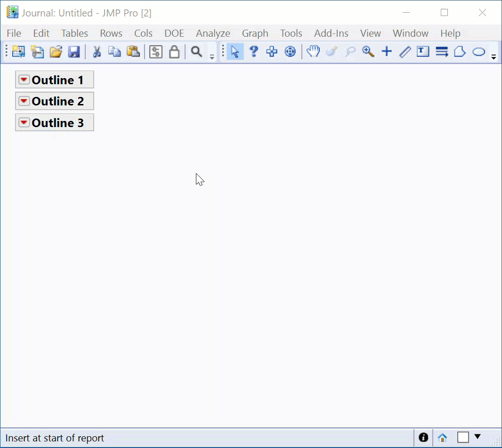Image resolution: width=502 pixels, height=448 pixels.
Task: Click the lock icon on the toolbar
Action: (x=174, y=51)
